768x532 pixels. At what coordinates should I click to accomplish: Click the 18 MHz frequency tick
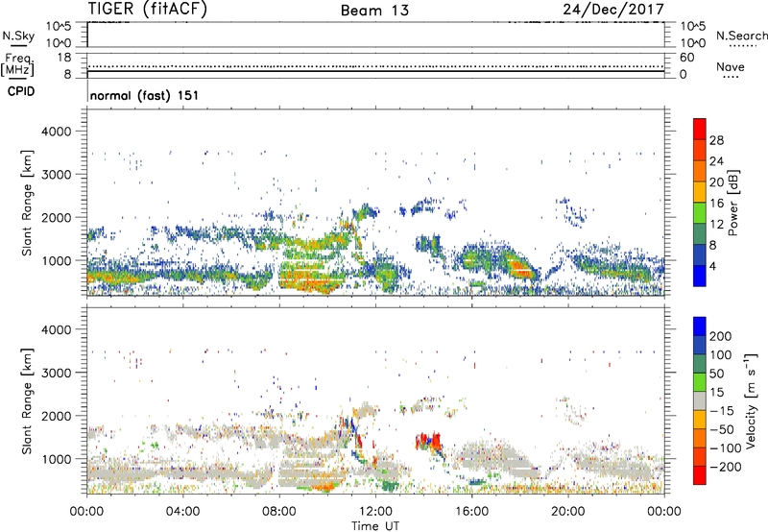coord(64,58)
